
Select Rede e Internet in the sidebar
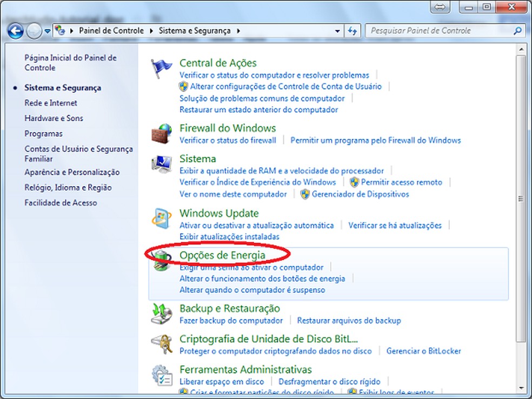[x=50, y=103]
